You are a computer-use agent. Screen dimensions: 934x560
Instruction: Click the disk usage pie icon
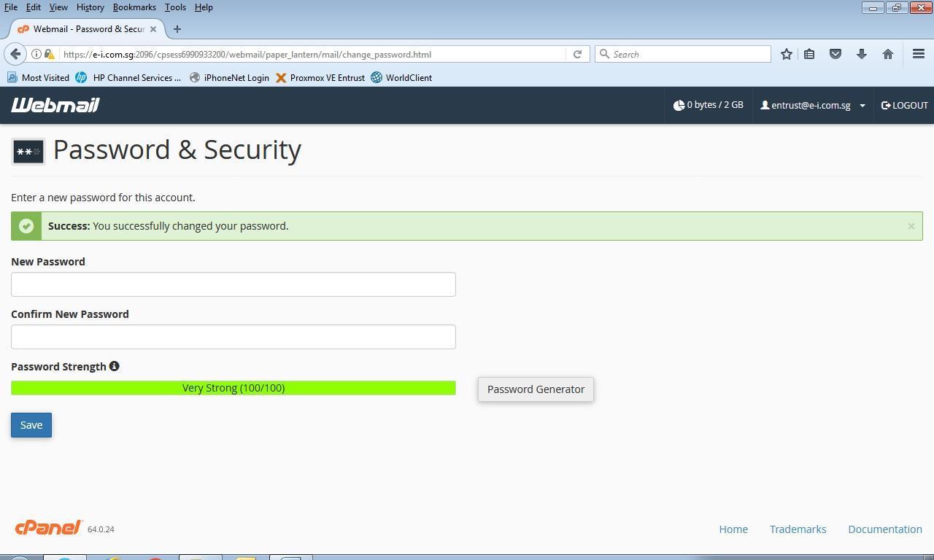[x=679, y=105]
